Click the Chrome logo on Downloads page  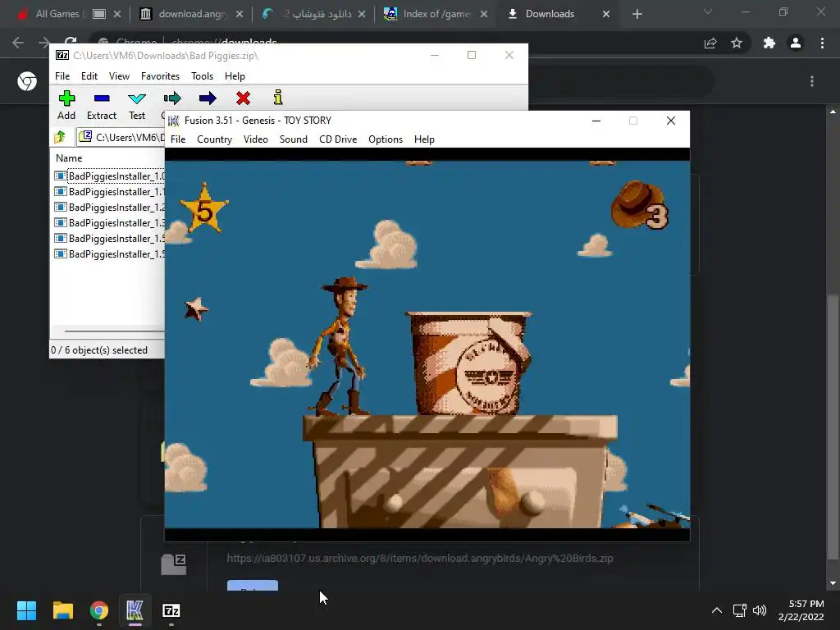pos(27,81)
